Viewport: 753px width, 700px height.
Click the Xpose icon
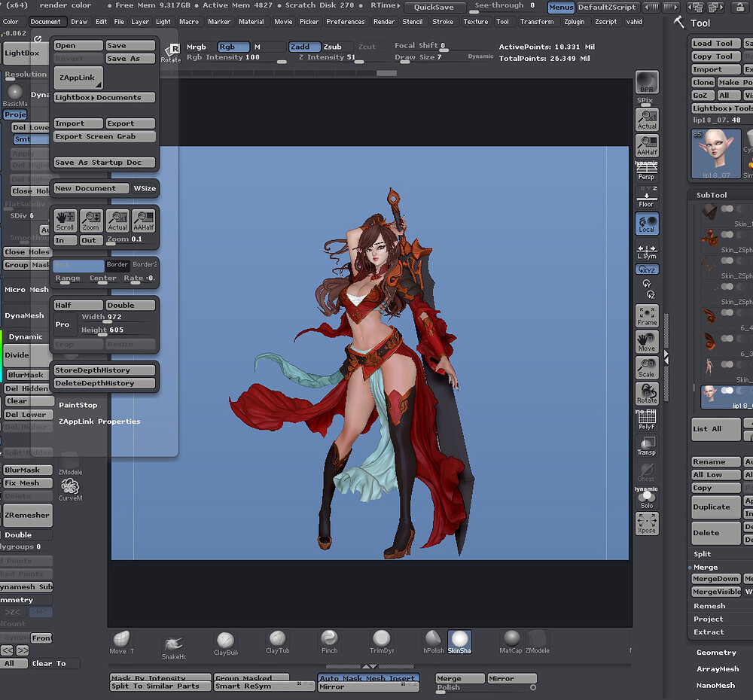[647, 523]
